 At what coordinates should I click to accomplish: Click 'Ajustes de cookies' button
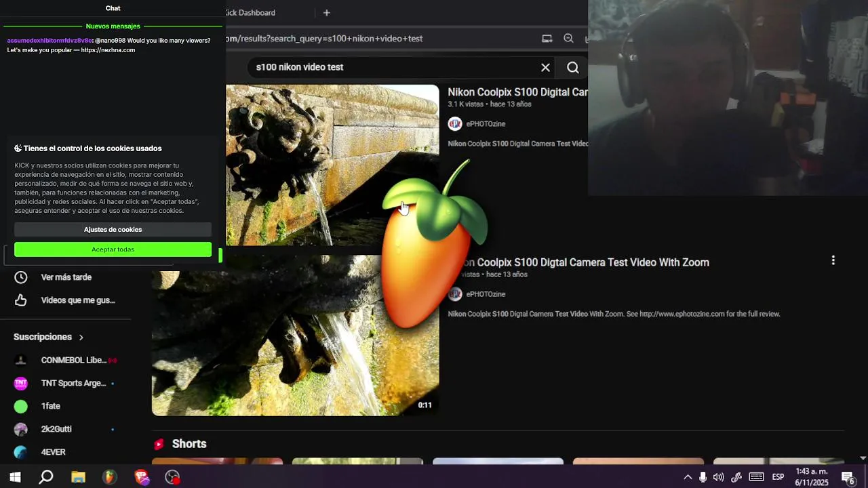coord(113,230)
